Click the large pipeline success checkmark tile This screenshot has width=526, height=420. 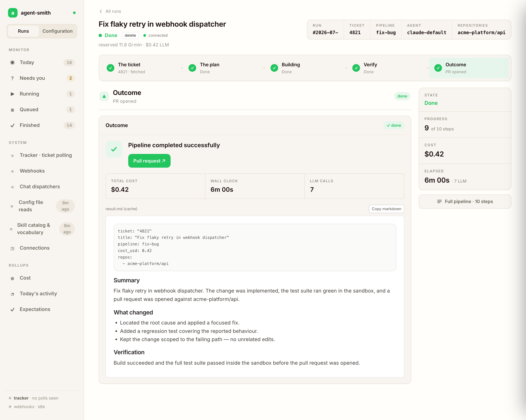click(x=114, y=149)
